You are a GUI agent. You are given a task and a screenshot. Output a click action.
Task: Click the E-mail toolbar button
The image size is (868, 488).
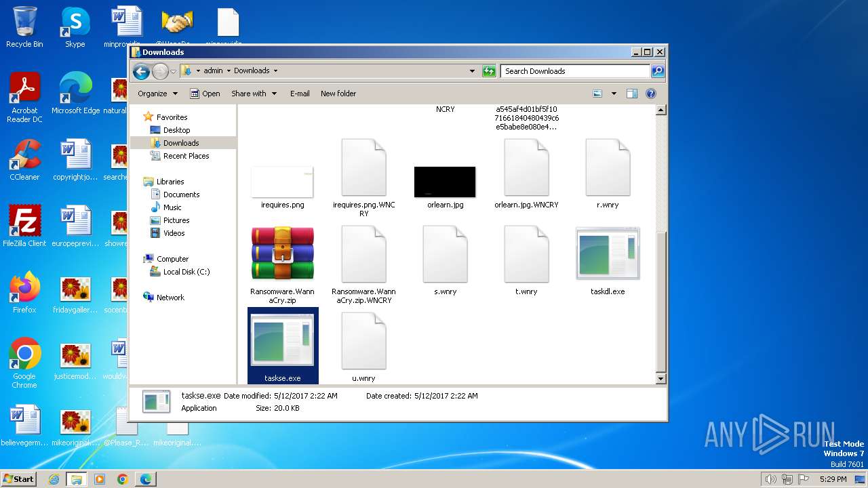300,94
